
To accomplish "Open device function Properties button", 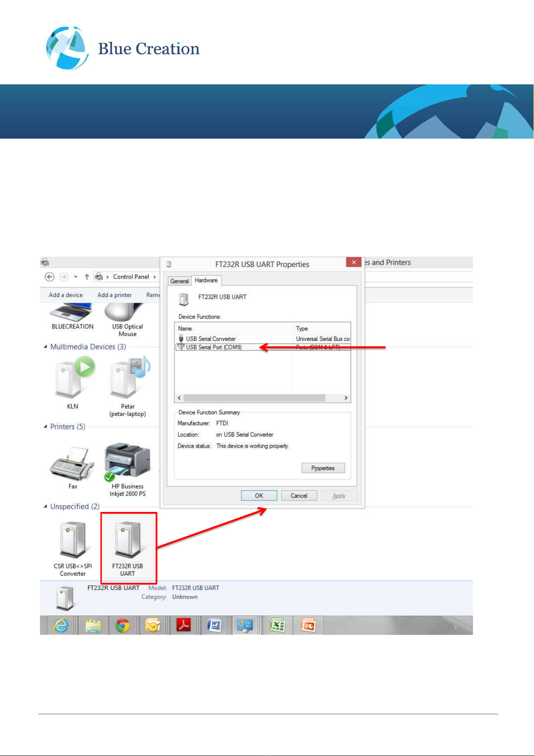I will tap(323, 468).
